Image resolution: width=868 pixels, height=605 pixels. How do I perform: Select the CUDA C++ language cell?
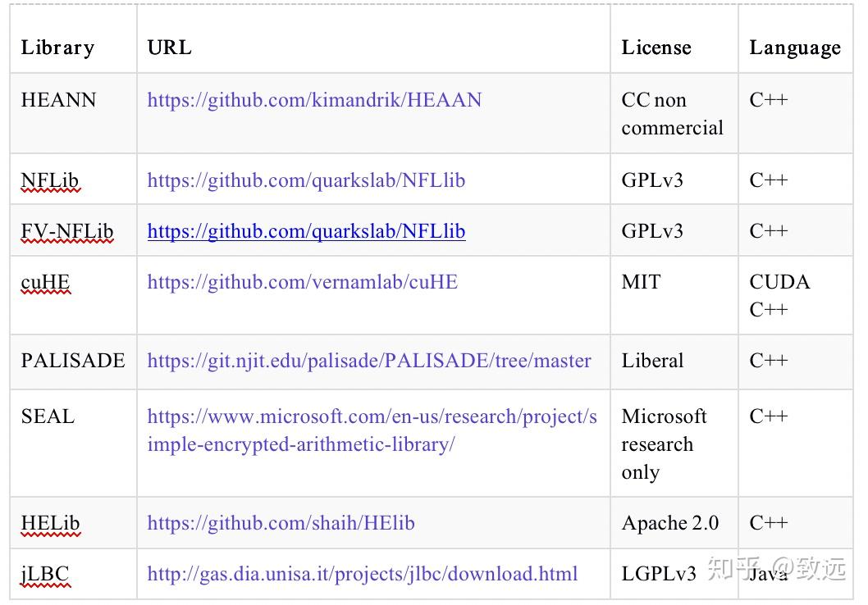tap(779, 295)
